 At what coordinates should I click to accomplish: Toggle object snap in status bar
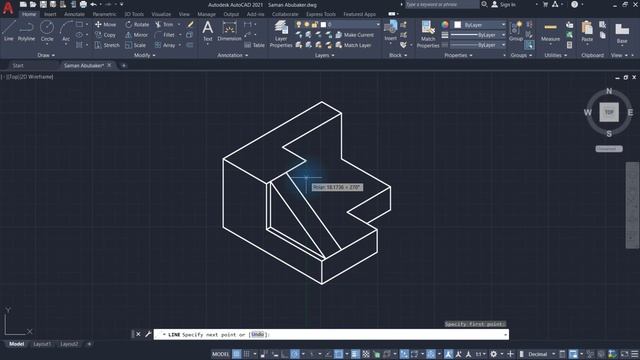[x=338, y=354]
